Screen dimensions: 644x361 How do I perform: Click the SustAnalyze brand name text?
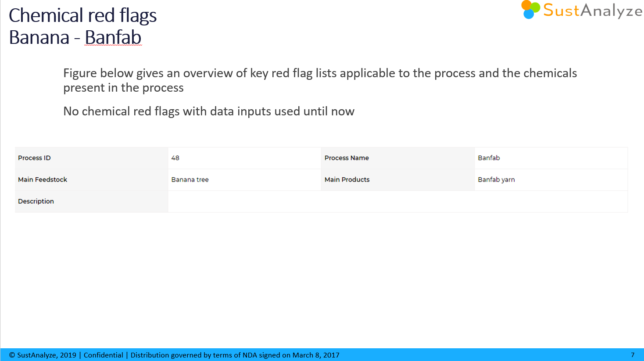[x=593, y=11]
